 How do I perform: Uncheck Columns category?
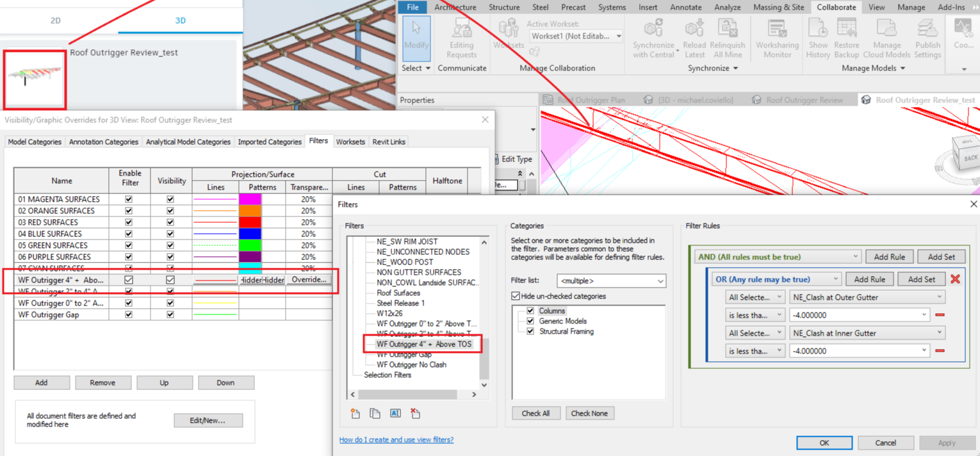coord(530,311)
